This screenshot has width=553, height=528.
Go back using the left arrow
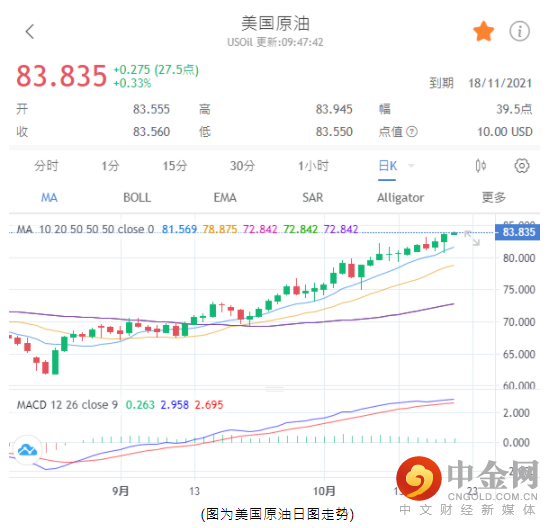30,31
